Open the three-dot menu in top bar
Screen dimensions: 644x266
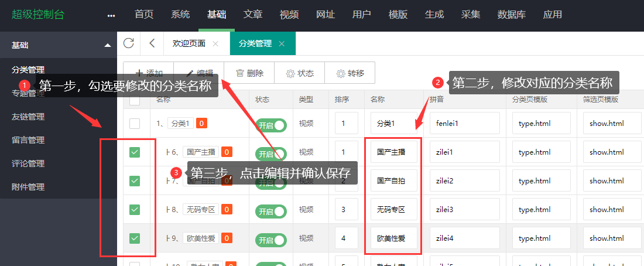(111, 16)
